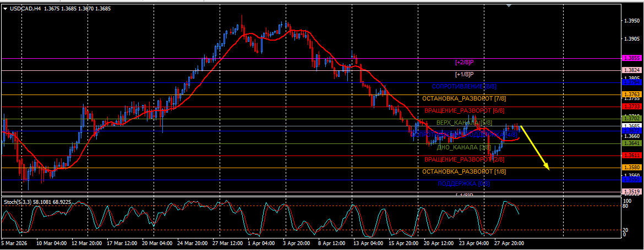Click the 20 level on stochastic scale
Screen dimensions: 644x250
pyautogui.click(x=626, y=230)
